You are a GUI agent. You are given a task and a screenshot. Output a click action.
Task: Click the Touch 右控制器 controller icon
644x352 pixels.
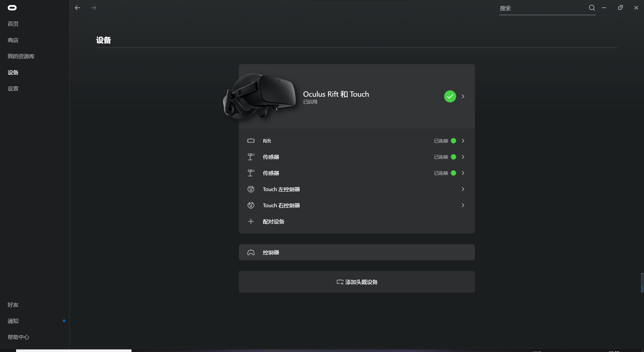pyautogui.click(x=251, y=205)
